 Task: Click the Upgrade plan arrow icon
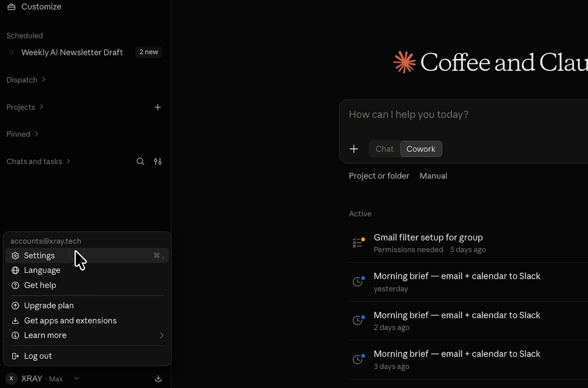pos(15,306)
